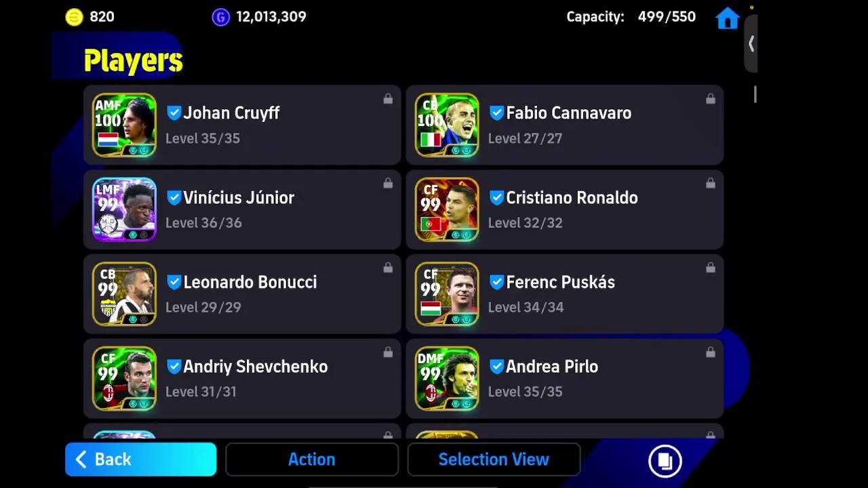Screen dimensions: 868x488
Task: Tap the lock icon on Andrea Pirlo's row
Action: (710, 352)
